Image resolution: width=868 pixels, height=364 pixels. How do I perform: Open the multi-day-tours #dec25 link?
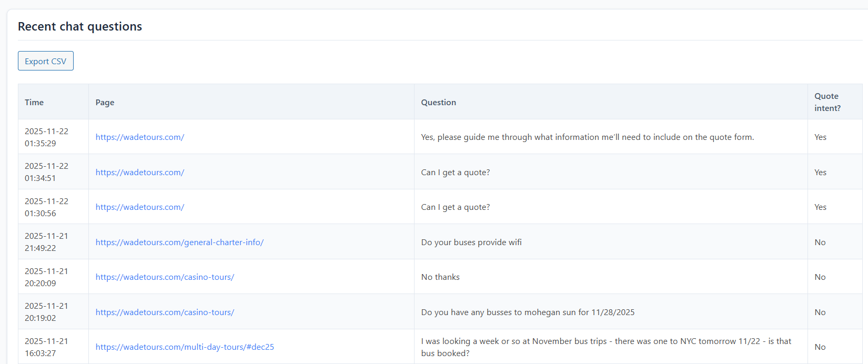(x=185, y=347)
